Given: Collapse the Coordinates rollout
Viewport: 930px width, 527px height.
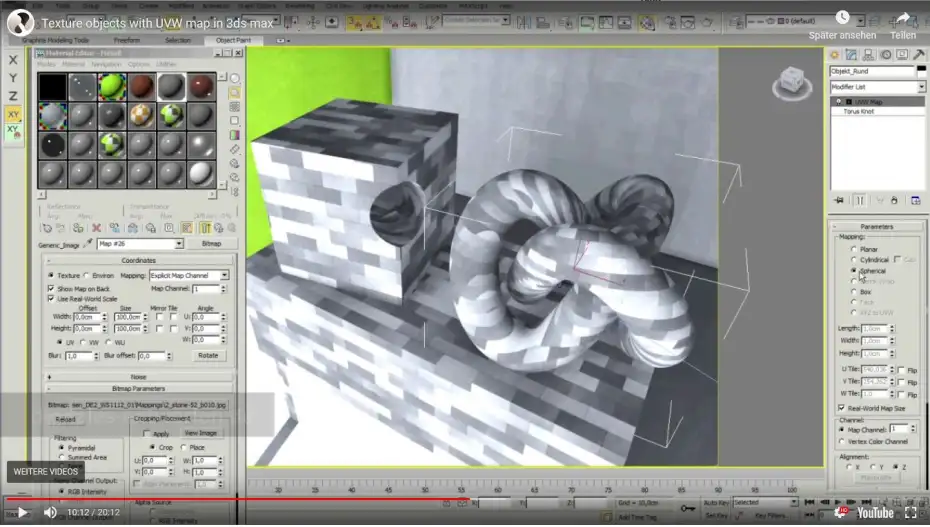Looking at the screenshot, I should click(138, 260).
